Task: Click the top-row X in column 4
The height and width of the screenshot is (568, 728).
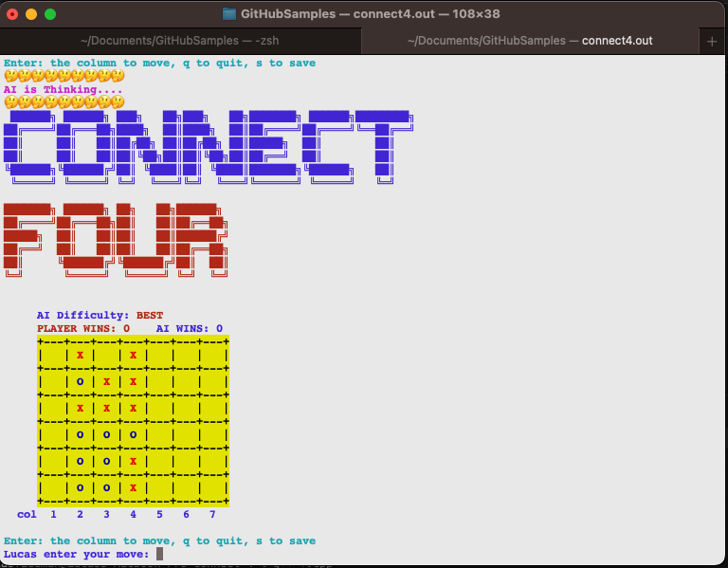Action: 134,356
